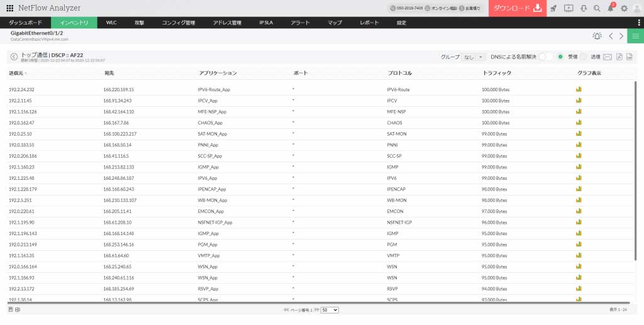Show graph for 192.1.228.179 IPENCAP row

click(x=579, y=189)
